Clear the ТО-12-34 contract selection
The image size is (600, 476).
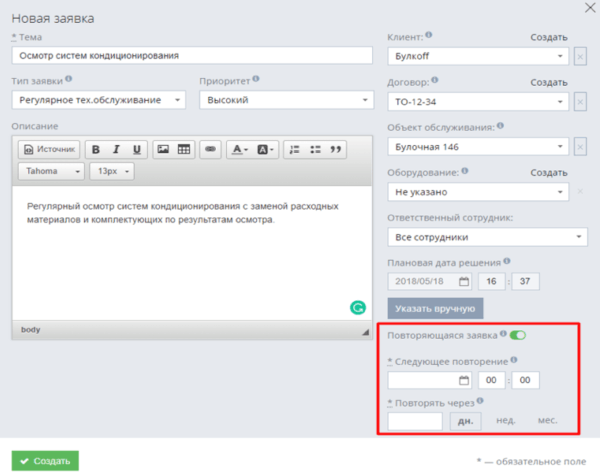point(580,102)
